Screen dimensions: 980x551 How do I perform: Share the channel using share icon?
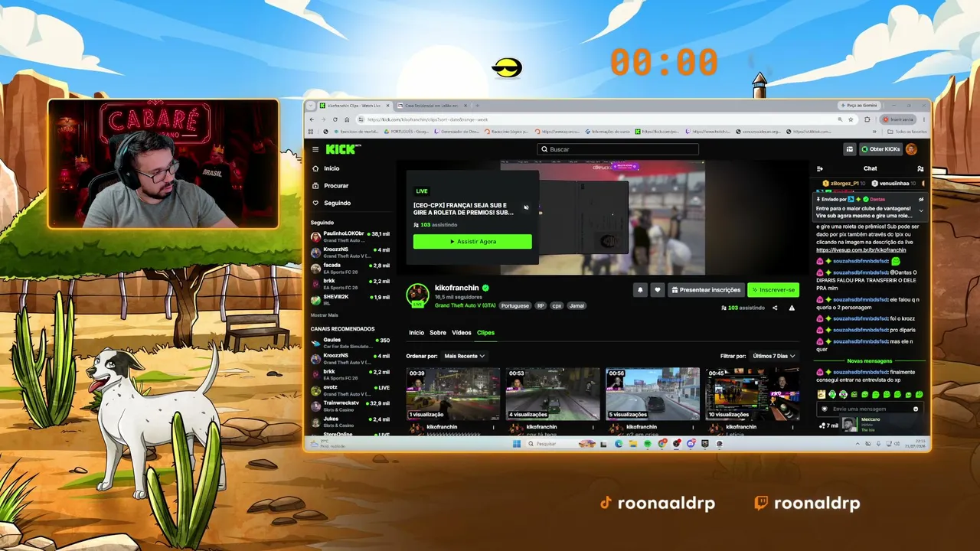click(775, 308)
